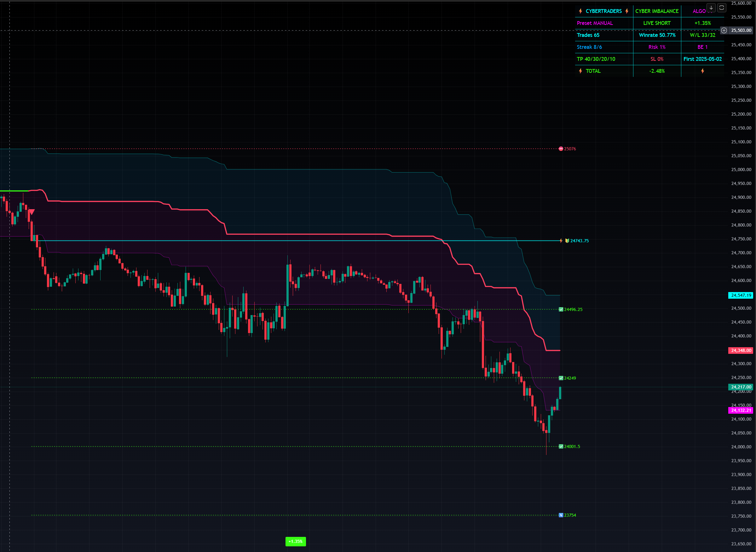Toggle the green checkmark at the 24496.25 target
The width and height of the screenshot is (756, 552).
561,309
